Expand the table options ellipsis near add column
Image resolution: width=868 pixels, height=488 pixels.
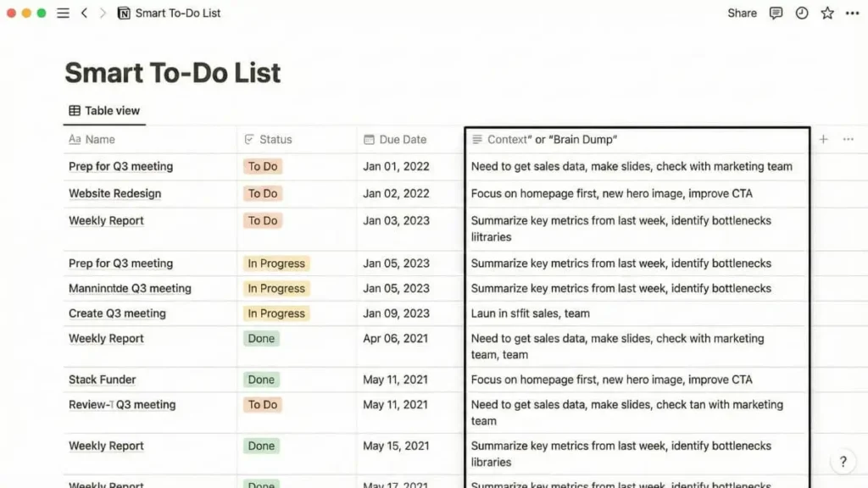pyautogui.click(x=847, y=139)
